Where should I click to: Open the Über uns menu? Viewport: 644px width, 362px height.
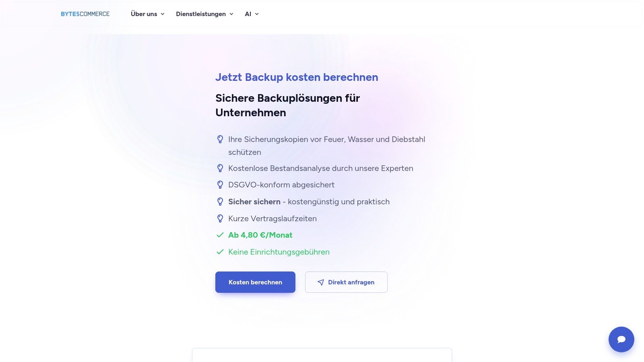[x=148, y=14]
